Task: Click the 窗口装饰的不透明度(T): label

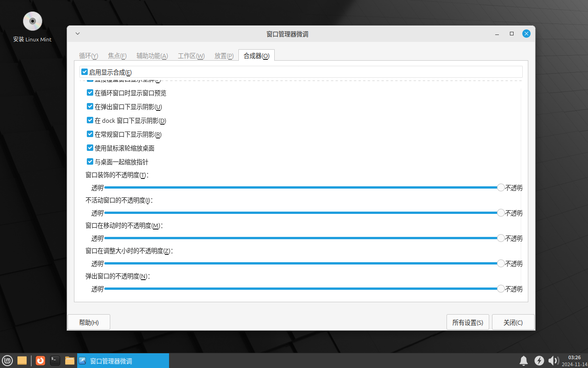Action: pyautogui.click(x=117, y=175)
